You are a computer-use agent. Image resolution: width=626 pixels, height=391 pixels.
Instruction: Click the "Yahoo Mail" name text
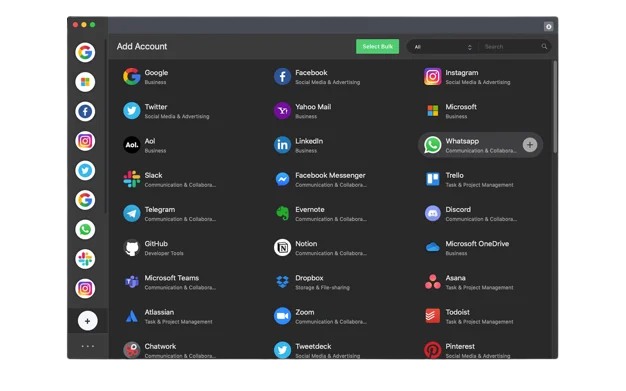click(313, 107)
